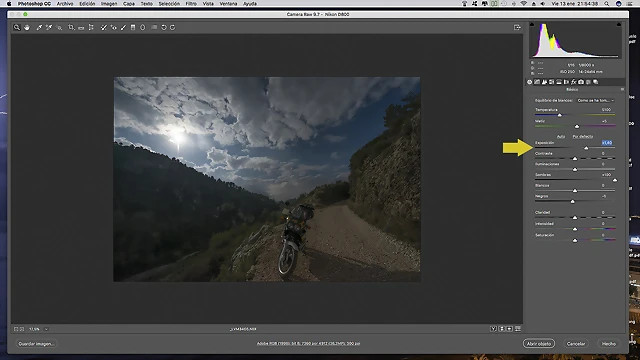
Task: Open the zoom level dropdown
Action: pos(46,329)
